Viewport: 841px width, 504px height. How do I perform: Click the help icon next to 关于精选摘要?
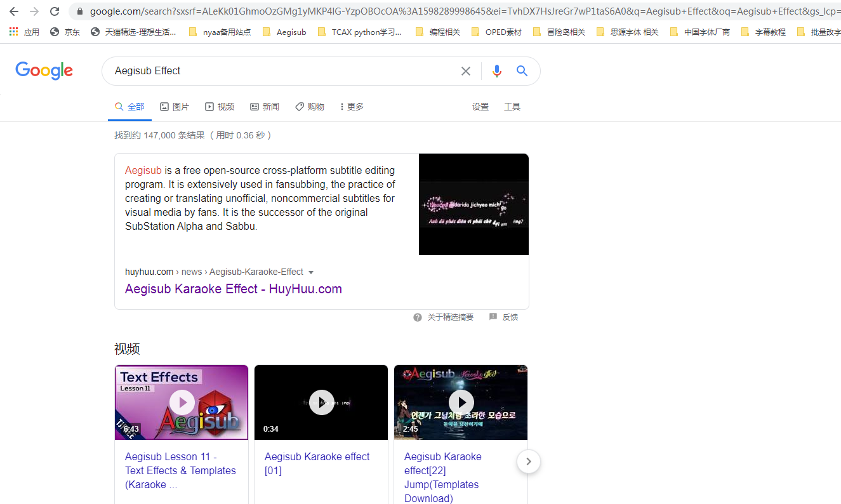(x=418, y=317)
